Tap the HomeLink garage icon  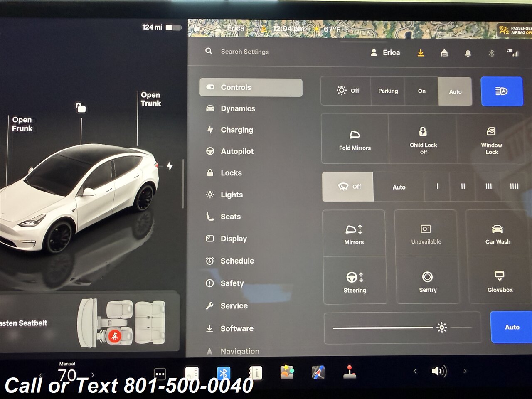coord(444,53)
